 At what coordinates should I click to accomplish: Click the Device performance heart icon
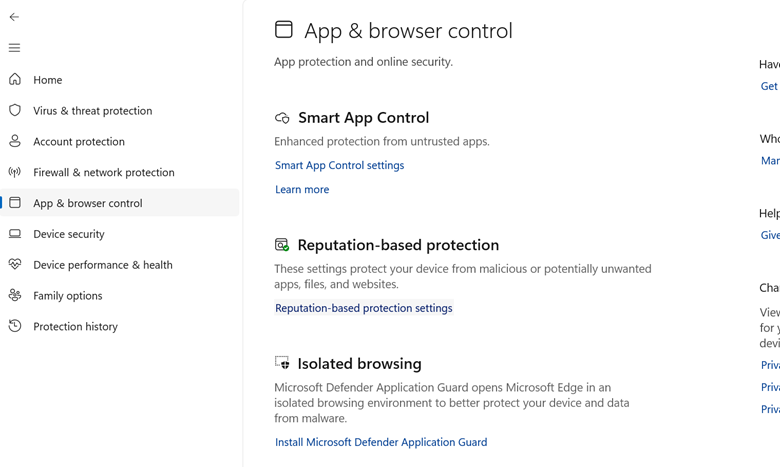tap(15, 264)
